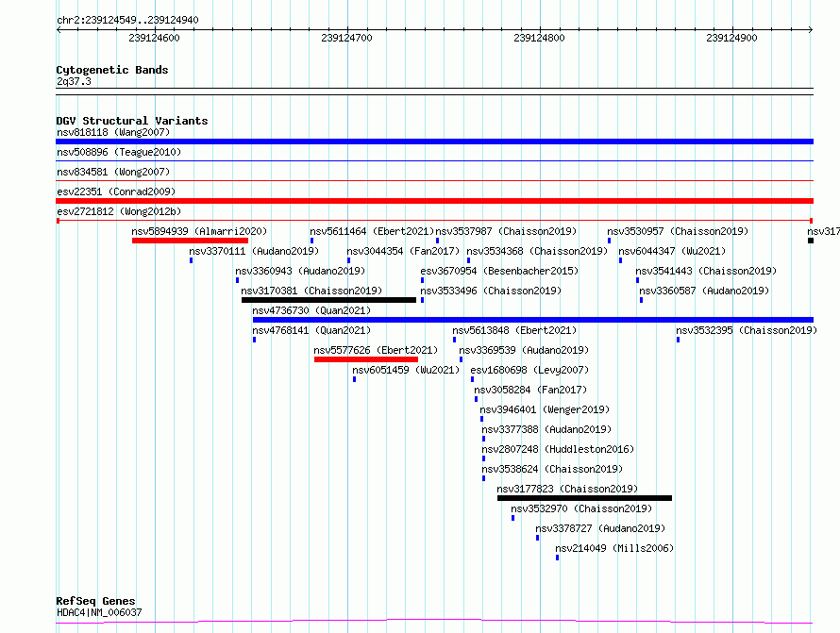840x633 pixels.
Task: Select nsv3360587 (Audano2019) label
Action: pos(704,291)
